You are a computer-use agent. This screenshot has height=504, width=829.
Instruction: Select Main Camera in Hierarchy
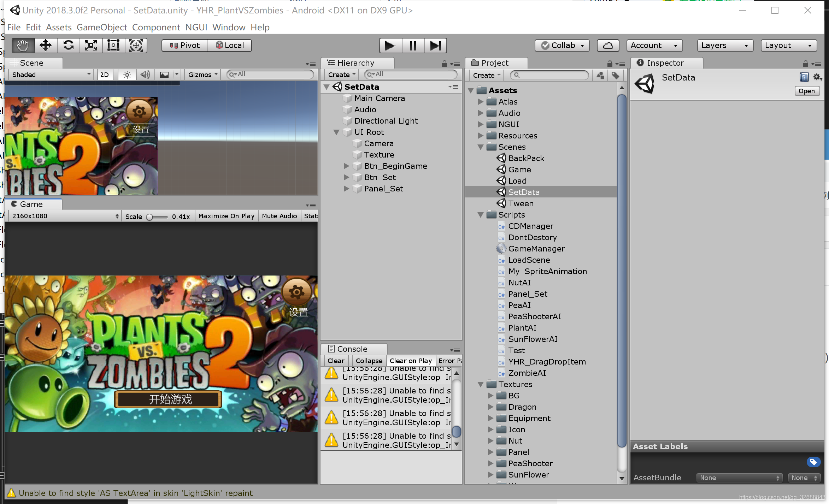coord(380,98)
